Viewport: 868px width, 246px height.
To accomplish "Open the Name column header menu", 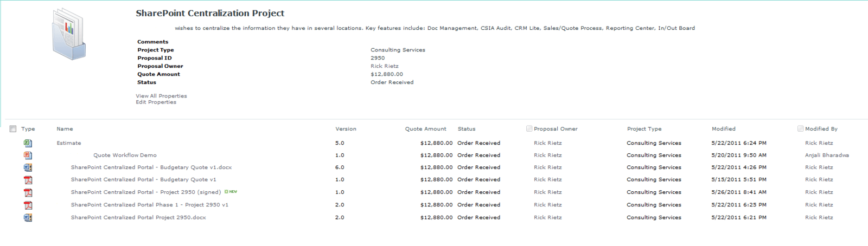I will tap(65, 129).
